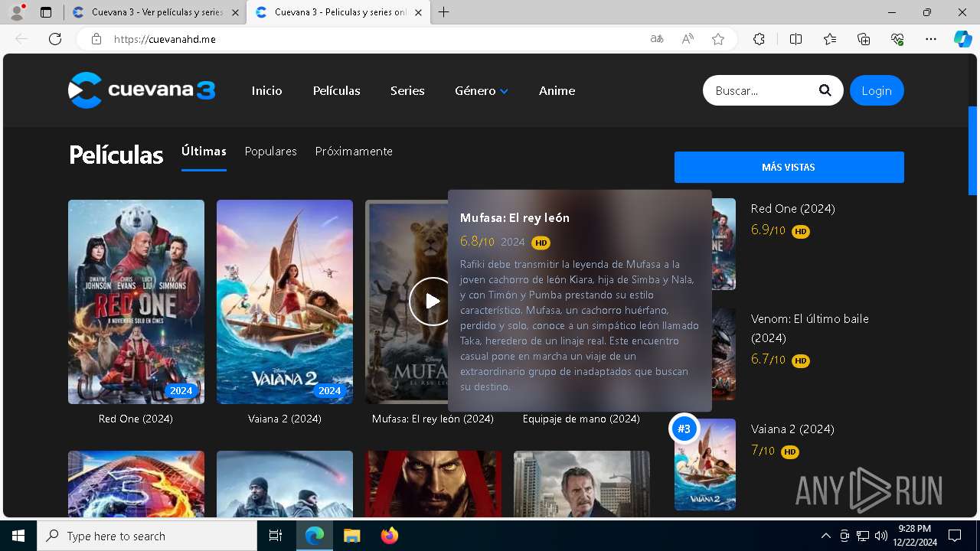Click the Windows taskbar search box
This screenshot has width=980, height=551.
pos(147,536)
